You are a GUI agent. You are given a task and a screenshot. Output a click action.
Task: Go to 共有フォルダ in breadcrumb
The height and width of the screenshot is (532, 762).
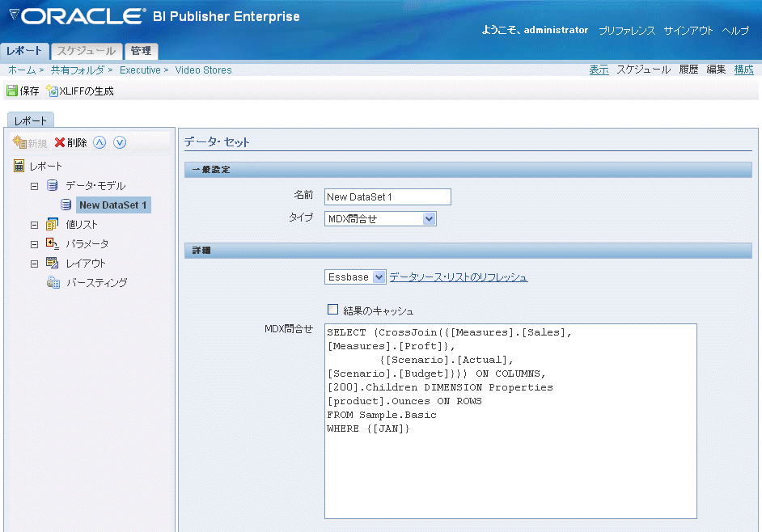coord(78,70)
